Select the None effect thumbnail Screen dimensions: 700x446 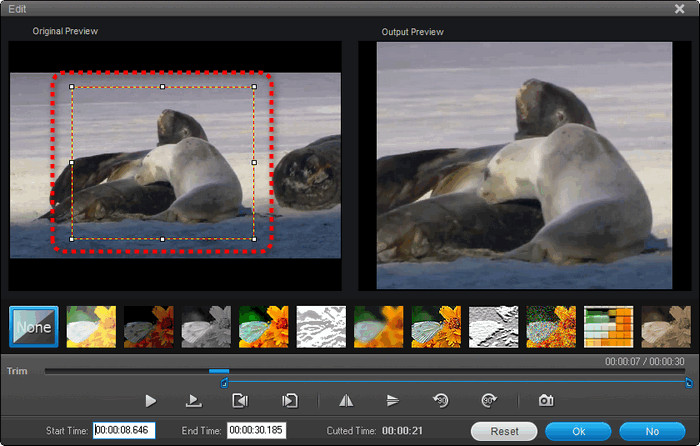(34, 327)
